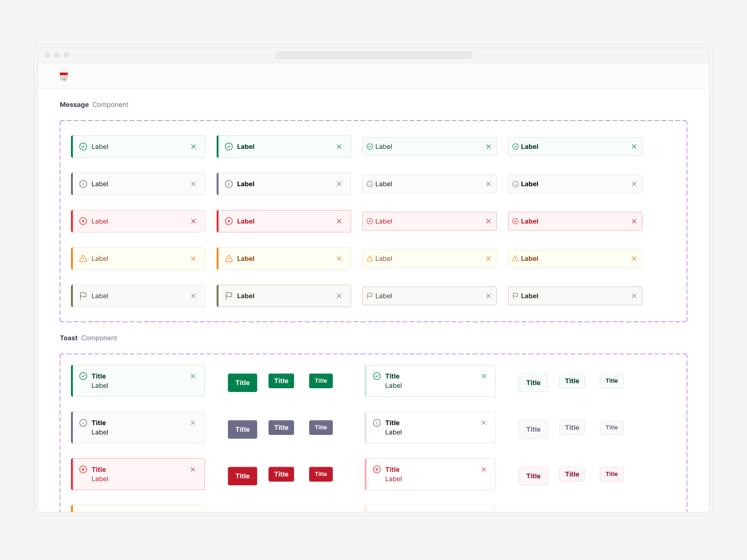Dismiss the red error toast with pink background

pos(193,469)
